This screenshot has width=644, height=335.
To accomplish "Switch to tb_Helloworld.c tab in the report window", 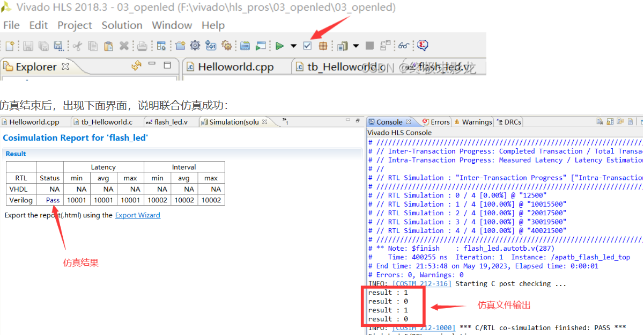I will tap(103, 122).
